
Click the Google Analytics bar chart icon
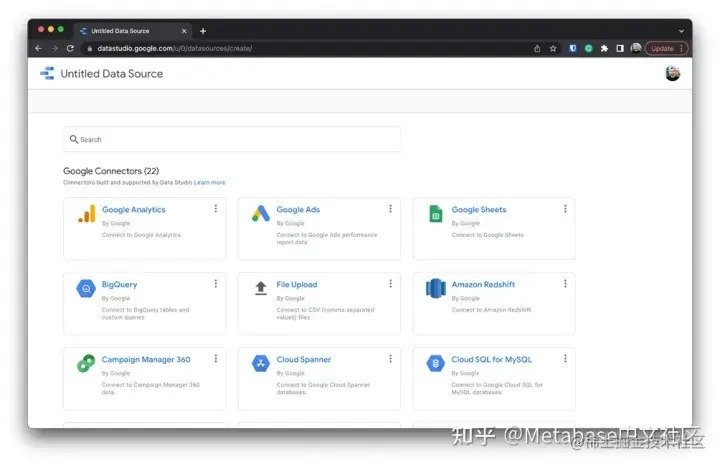click(87, 213)
